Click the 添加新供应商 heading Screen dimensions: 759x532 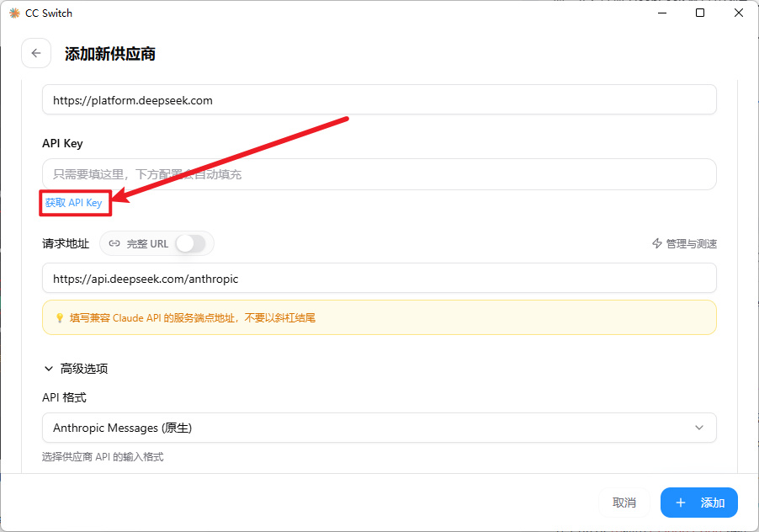click(x=110, y=54)
